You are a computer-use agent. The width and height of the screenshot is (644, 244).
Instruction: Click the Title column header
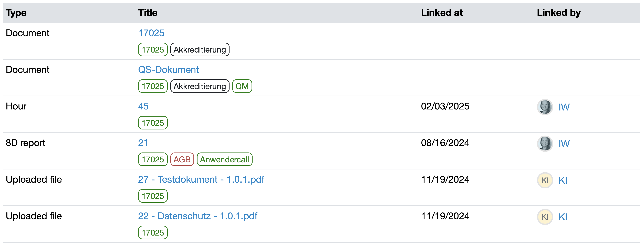pos(148,13)
